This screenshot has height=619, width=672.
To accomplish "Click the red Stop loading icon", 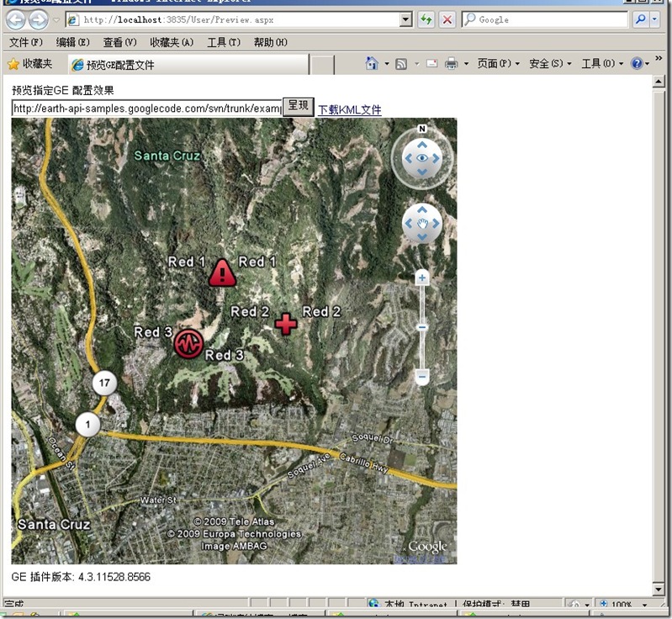I will click(447, 19).
